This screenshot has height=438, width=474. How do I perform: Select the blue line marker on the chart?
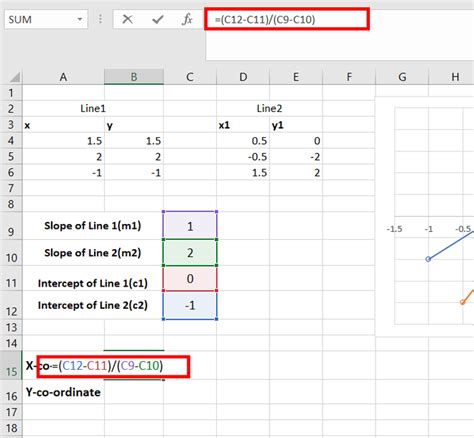(428, 259)
